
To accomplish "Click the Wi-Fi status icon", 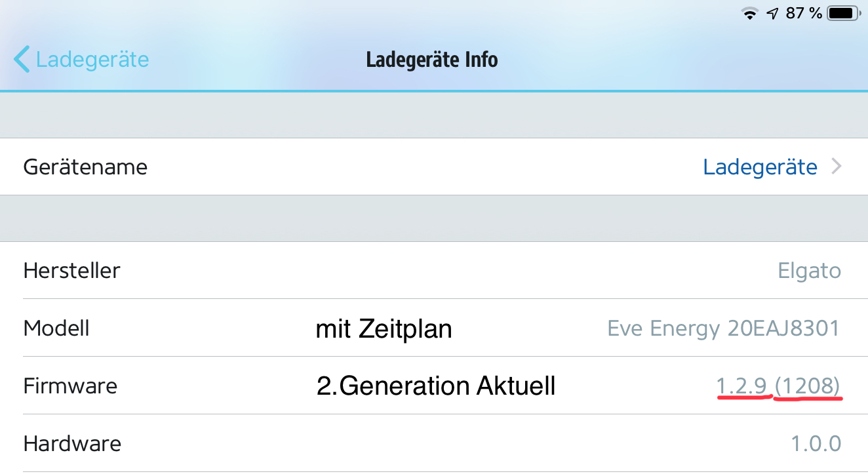I will pyautogui.click(x=749, y=13).
